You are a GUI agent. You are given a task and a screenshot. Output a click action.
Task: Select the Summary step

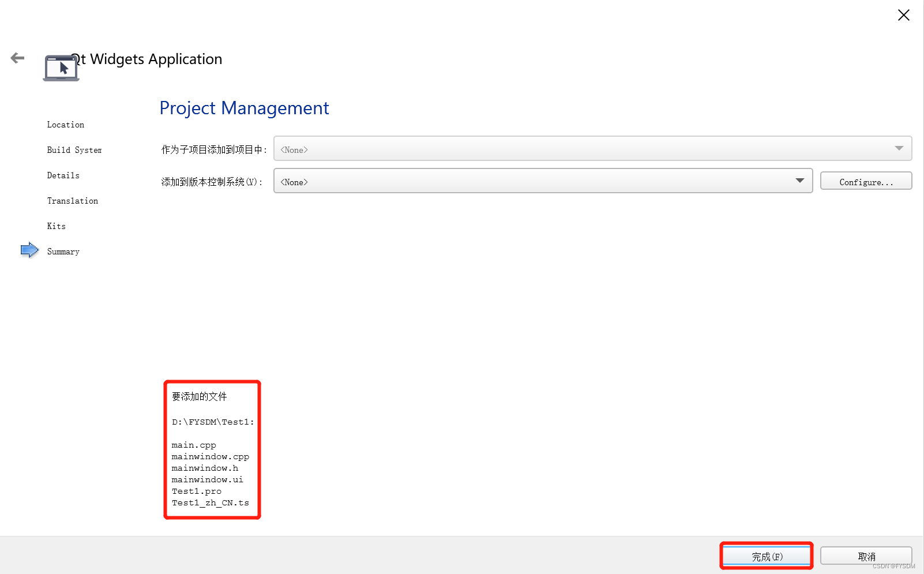tap(63, 252)
